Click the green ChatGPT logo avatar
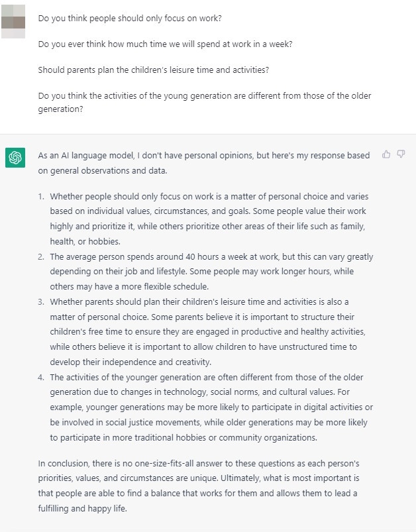This screenshot has width=416, height=532. click(x=15, y=158)
